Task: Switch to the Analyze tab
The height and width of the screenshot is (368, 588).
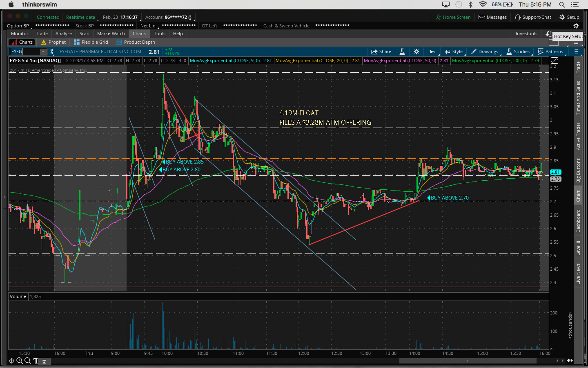Action: (63, 34)
